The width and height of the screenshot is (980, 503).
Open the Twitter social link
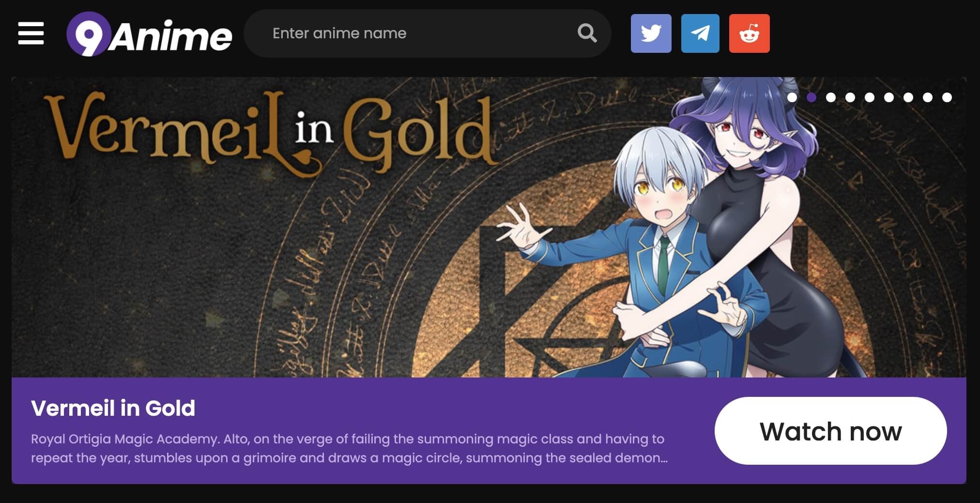point(651,33)
